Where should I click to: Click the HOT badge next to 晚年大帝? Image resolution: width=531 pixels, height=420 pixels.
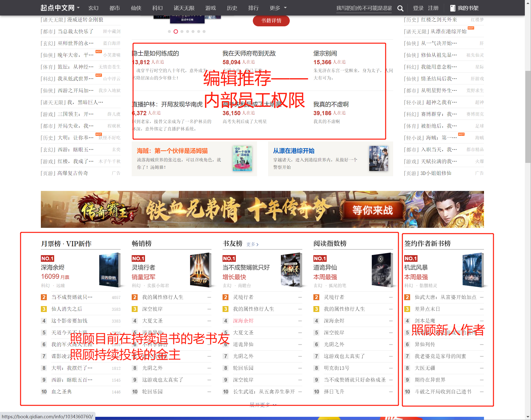(x=99, y=51)
